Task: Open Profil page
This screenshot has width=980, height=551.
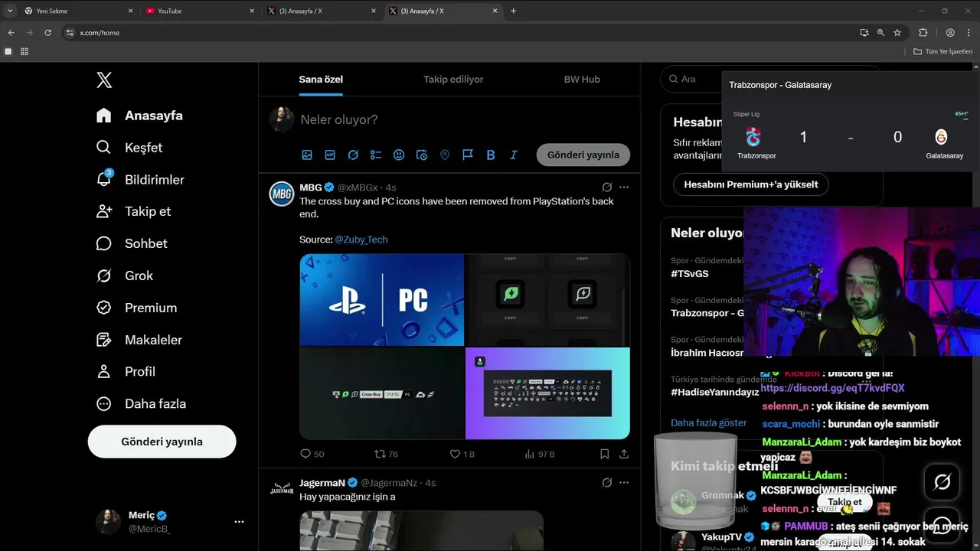Action: click(126, 371)
